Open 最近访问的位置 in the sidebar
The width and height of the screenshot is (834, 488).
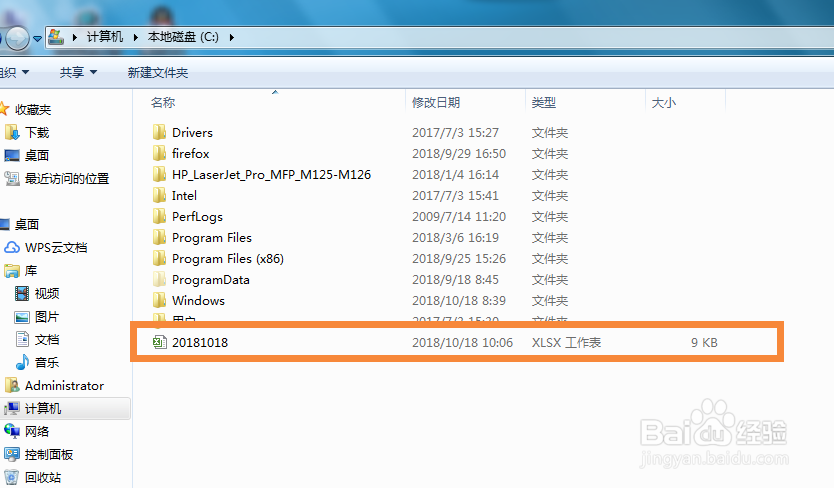tap(67, 178)
